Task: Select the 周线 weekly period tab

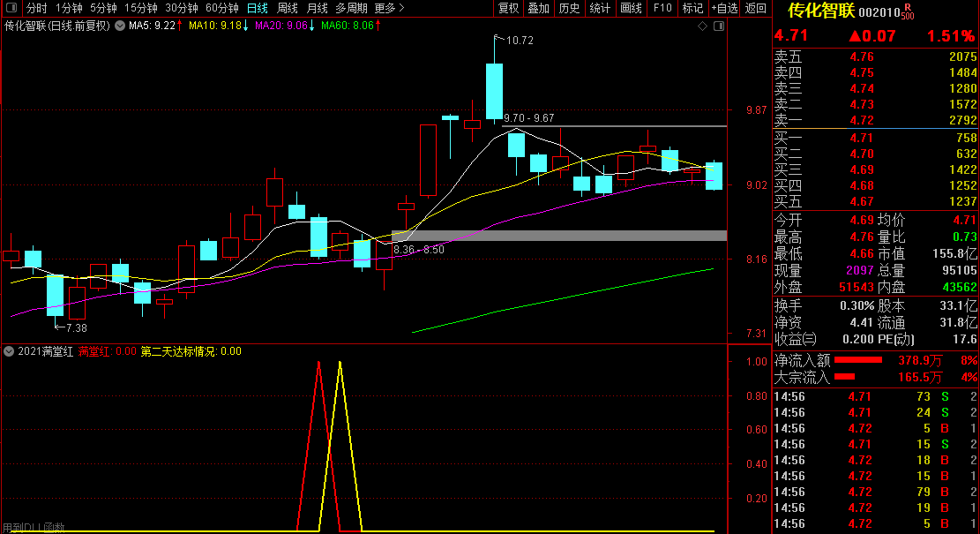Action: pyautogui.click(x=288, y=8)
